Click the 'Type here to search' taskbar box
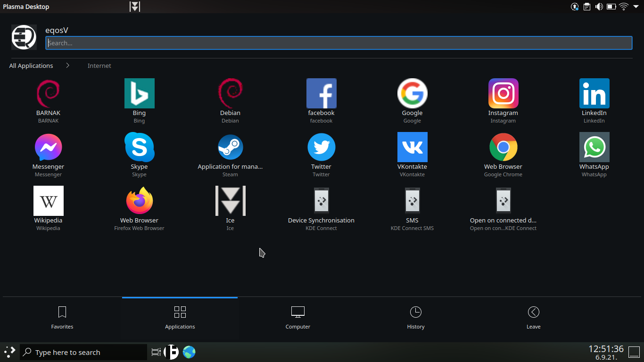644x362 pixels. (x=83, y=352)
